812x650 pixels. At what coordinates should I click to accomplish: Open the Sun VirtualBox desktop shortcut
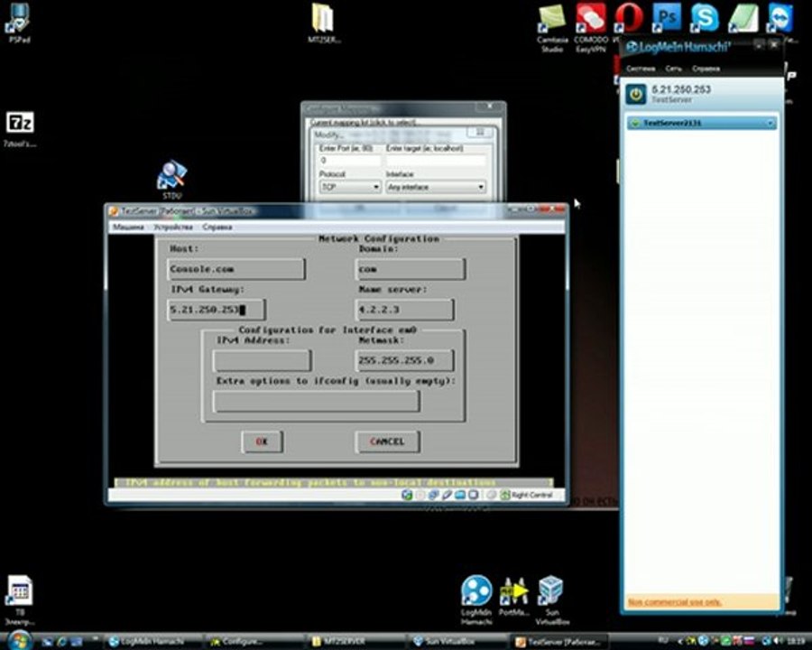tap(551, 599)
